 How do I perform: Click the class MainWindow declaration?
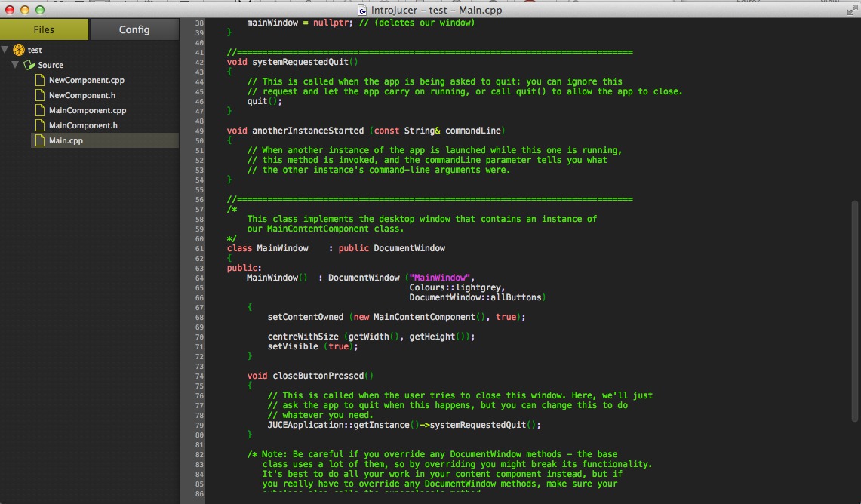click(x=268, y=249)
